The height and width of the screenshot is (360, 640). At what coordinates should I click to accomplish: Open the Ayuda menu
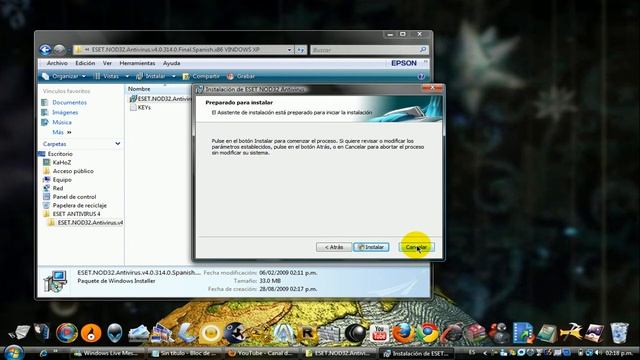171,63
